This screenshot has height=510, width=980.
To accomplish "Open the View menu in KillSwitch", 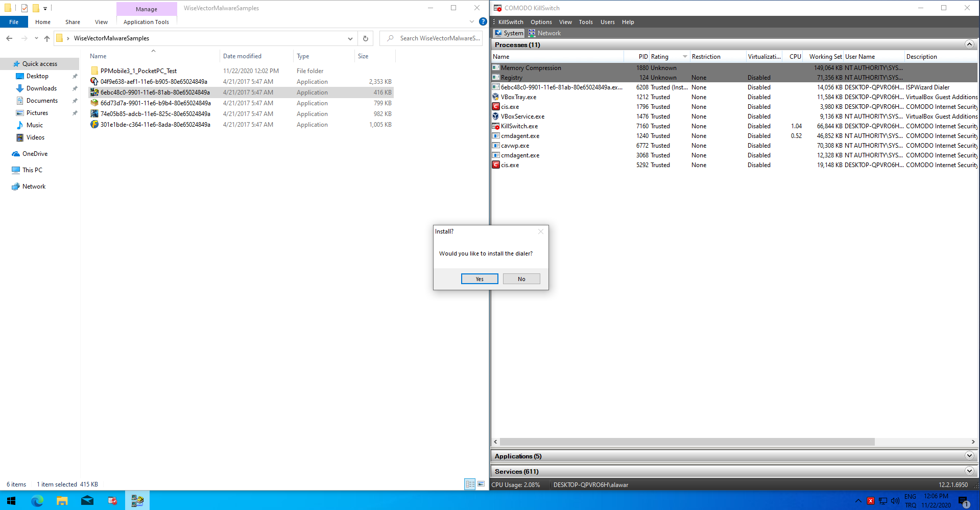I will click(x=565, y=22).
